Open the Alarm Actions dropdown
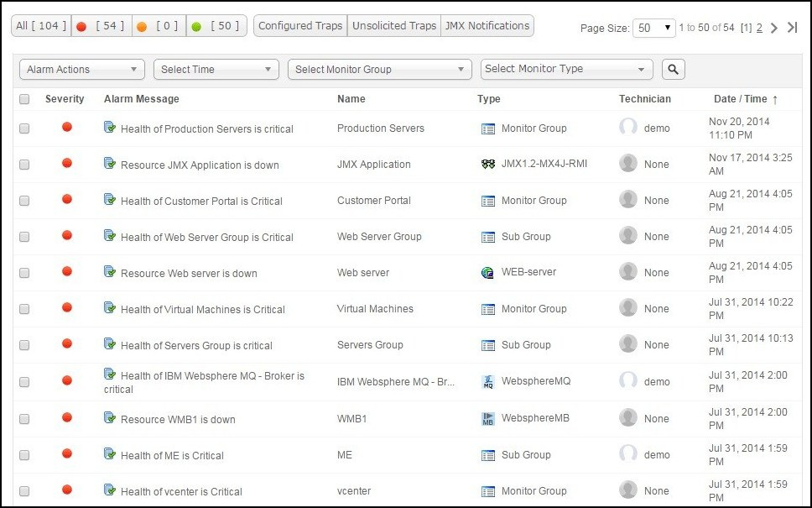 click(81, 70)
